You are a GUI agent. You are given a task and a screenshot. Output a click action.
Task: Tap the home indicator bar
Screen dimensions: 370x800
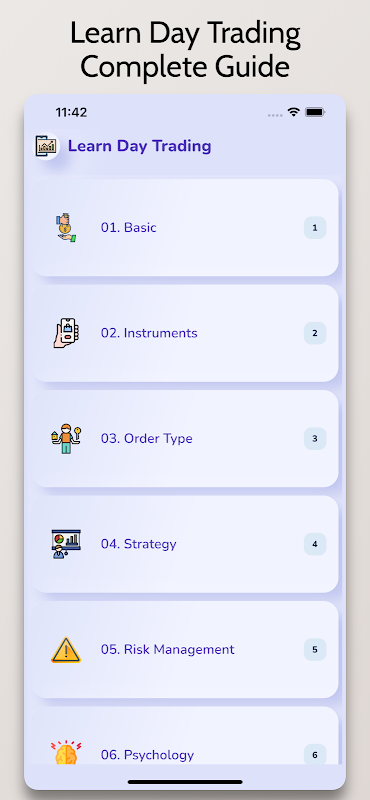[x=185, y=782]
